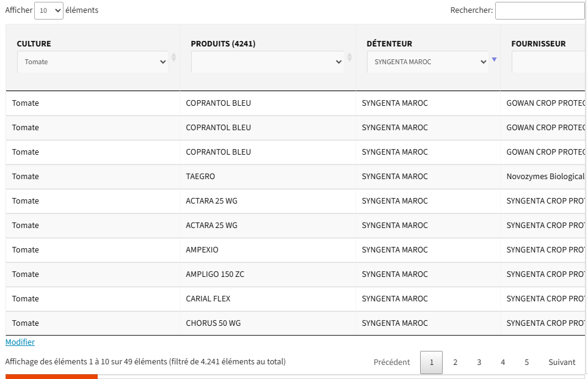588x379 pixels.
Task: Open the empty PRODUITS filter dropdown
Action: pos(267,62)
